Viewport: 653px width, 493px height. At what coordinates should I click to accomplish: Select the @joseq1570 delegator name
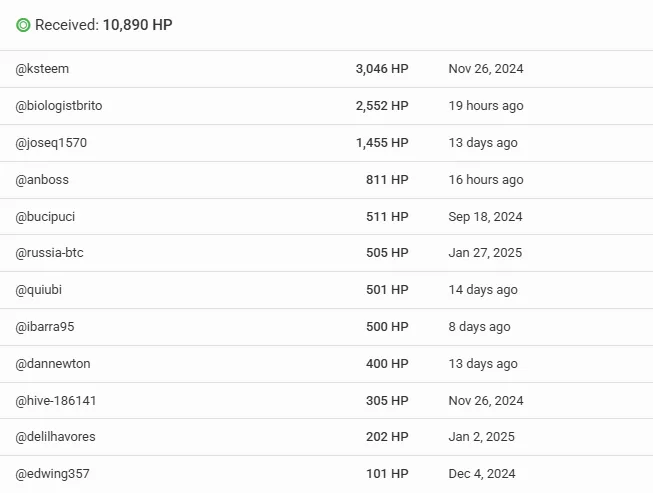(x=51, y=143)
